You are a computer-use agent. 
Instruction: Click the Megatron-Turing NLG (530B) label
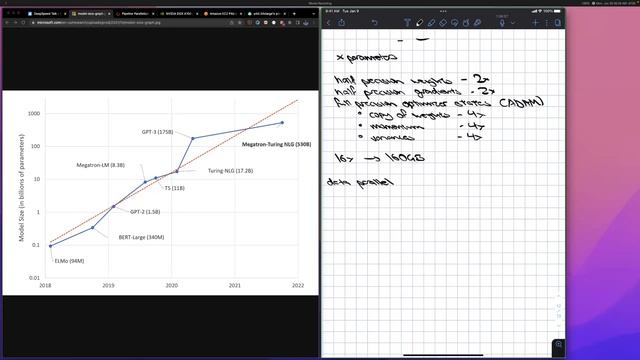pos(276,144)
